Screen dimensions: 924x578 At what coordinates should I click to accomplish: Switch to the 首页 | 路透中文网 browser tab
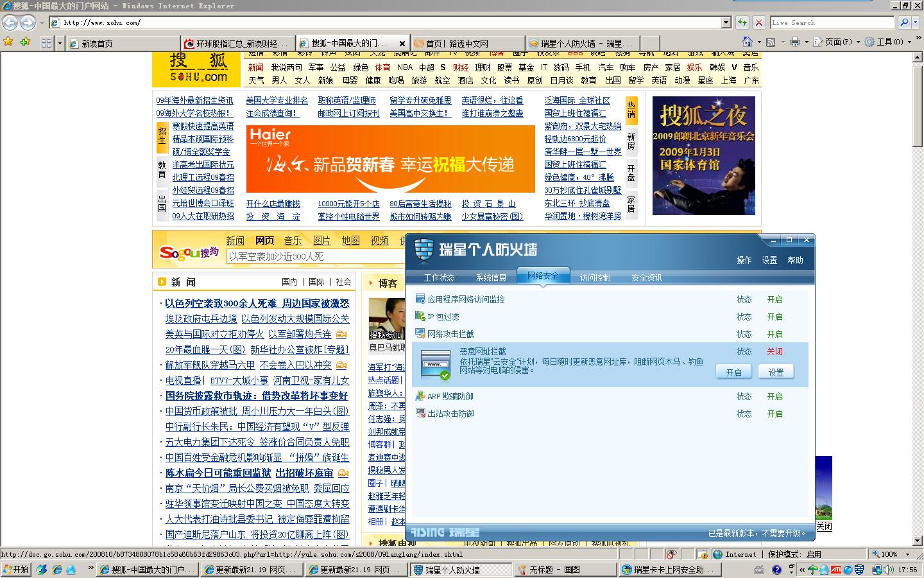pyautogui.click(x=468, y=43)
